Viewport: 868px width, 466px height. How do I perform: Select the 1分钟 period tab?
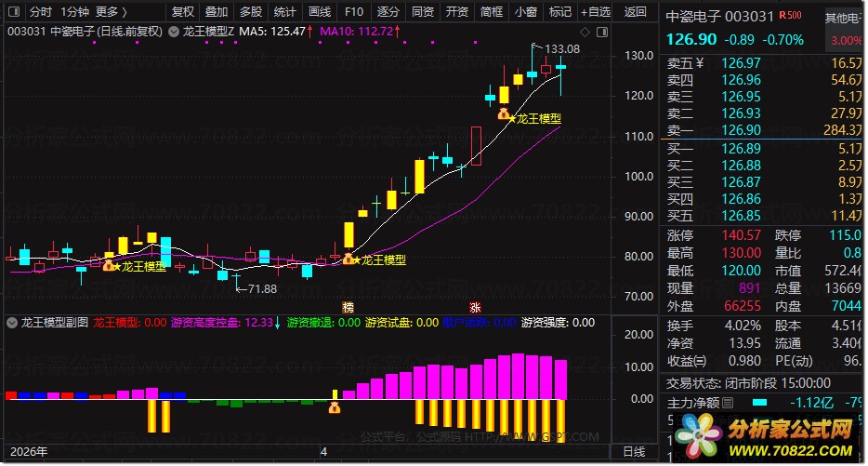pos(74,12)
